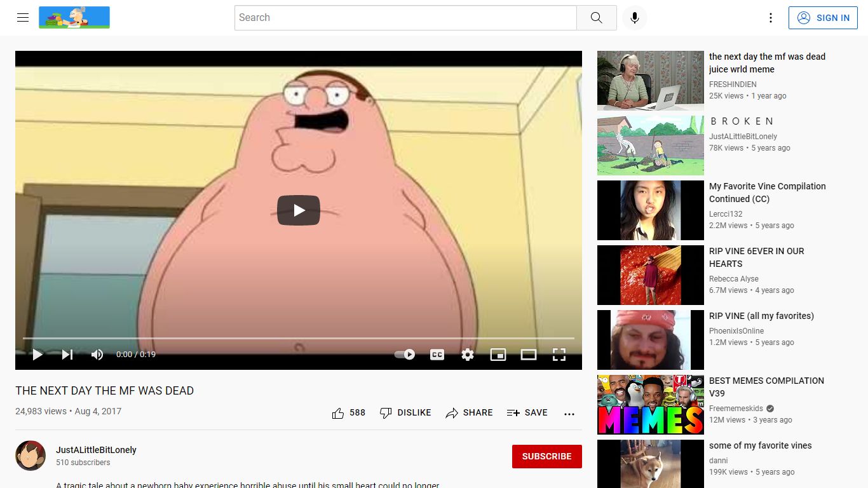
Task: Click the '24,983 views • Aug 4, 2017' text
Action: coord(68,411)
